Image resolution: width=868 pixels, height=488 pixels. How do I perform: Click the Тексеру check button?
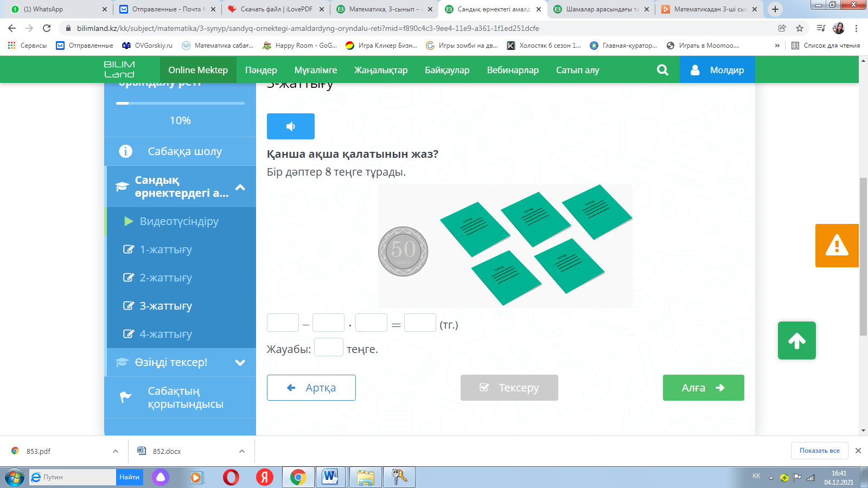509,388
